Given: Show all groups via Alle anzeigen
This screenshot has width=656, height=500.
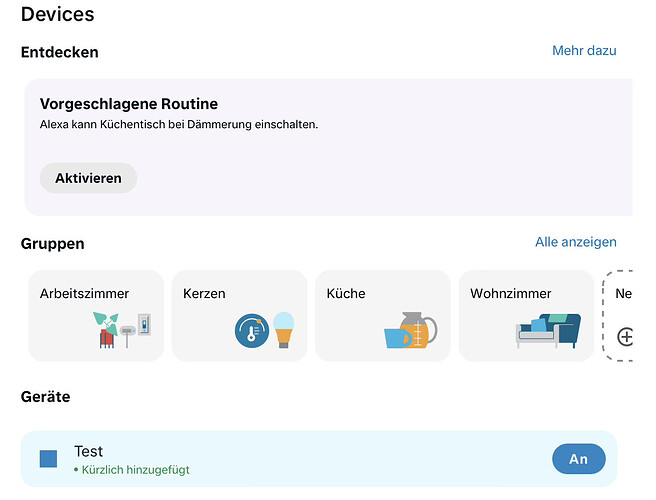Looking at the screenshot, I should pos(576,242).
